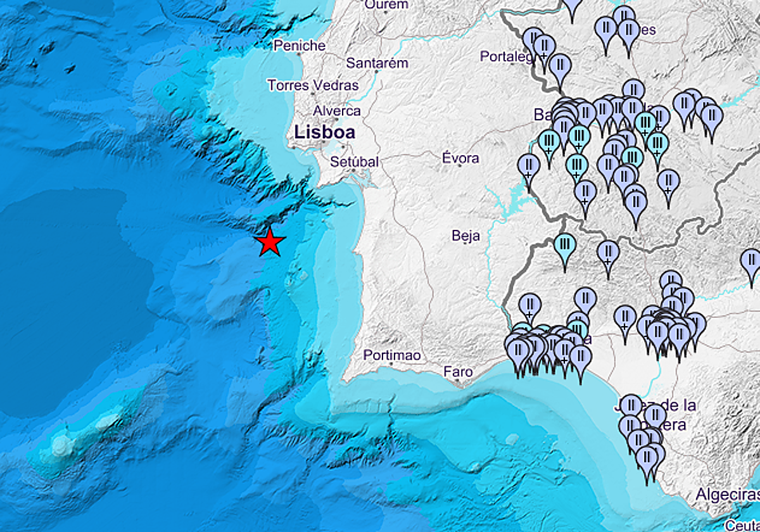The image size is (760, 532).
Task: Select the red star epicenter marker offshore
Action: pyautogui.click(x=269, y=243)
